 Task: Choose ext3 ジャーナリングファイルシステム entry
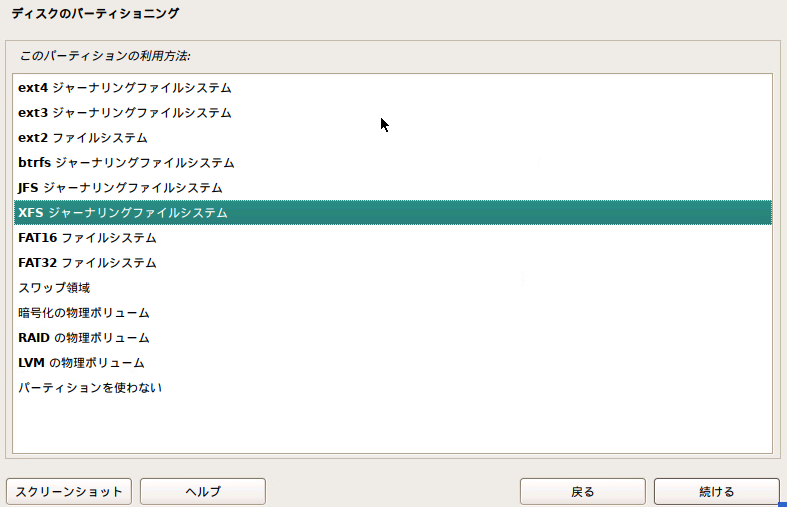click(392, 112)
